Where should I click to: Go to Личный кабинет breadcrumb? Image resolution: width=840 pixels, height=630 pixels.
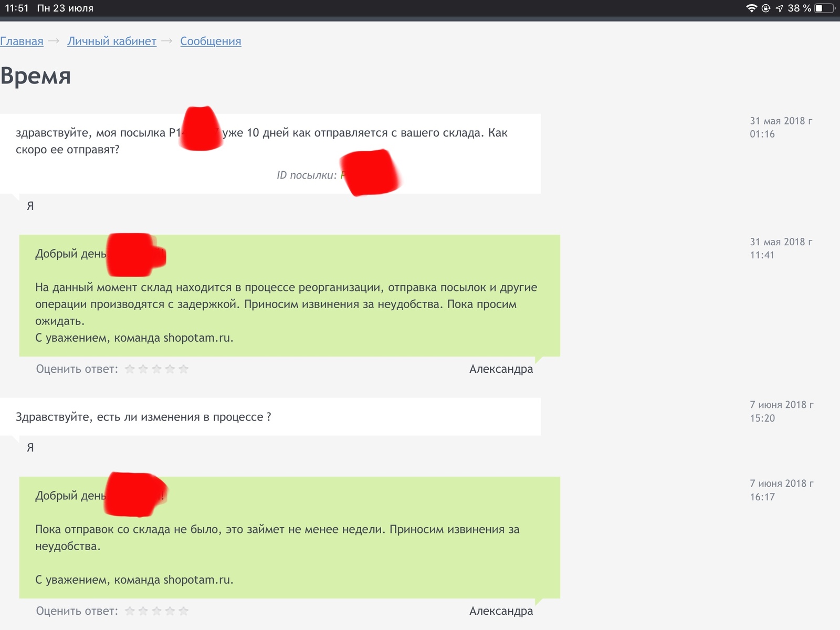[112, 41]
